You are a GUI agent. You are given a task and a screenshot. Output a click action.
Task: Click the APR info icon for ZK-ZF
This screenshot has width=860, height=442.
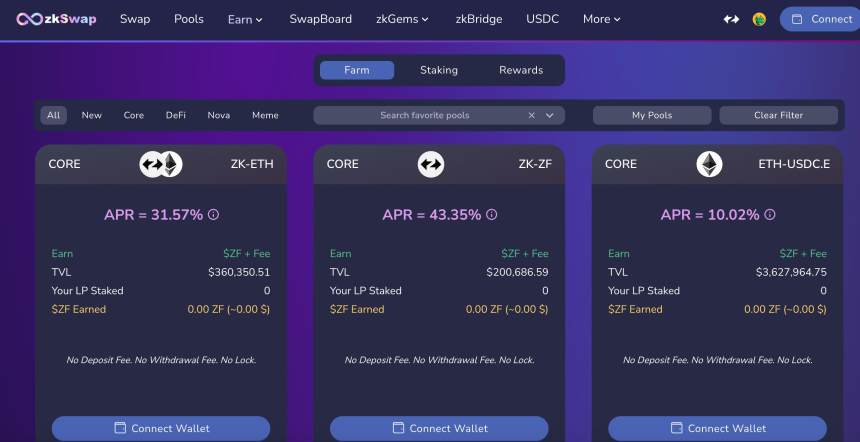(x=491, y=215)
